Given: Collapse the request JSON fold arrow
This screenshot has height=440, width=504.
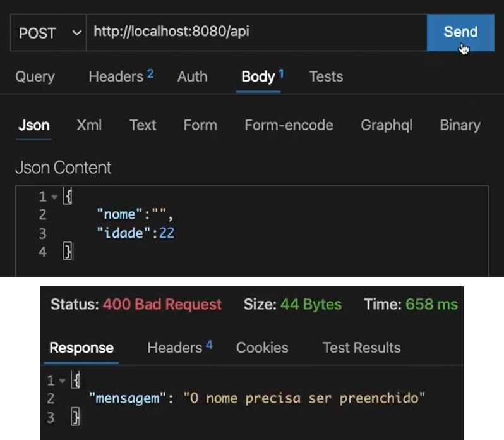Looking at the screenshot, I should pyautogui.click(x=54, y=197).
